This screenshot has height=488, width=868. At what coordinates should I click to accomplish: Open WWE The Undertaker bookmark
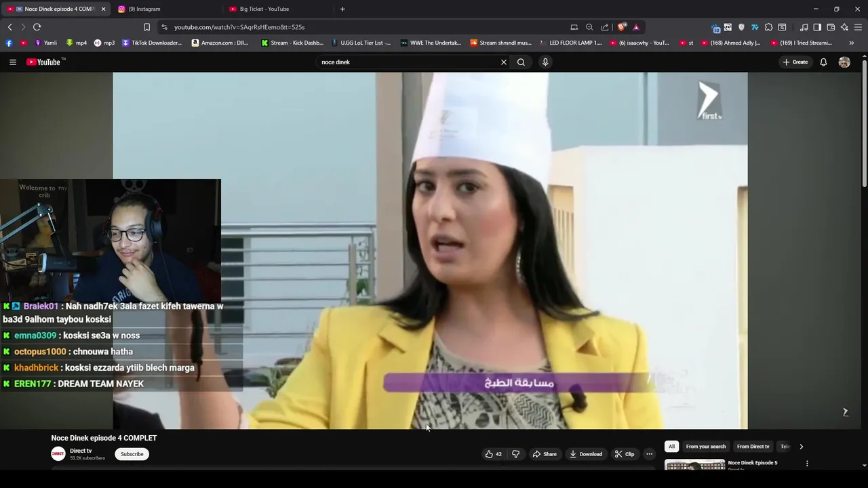pos(431,43)
